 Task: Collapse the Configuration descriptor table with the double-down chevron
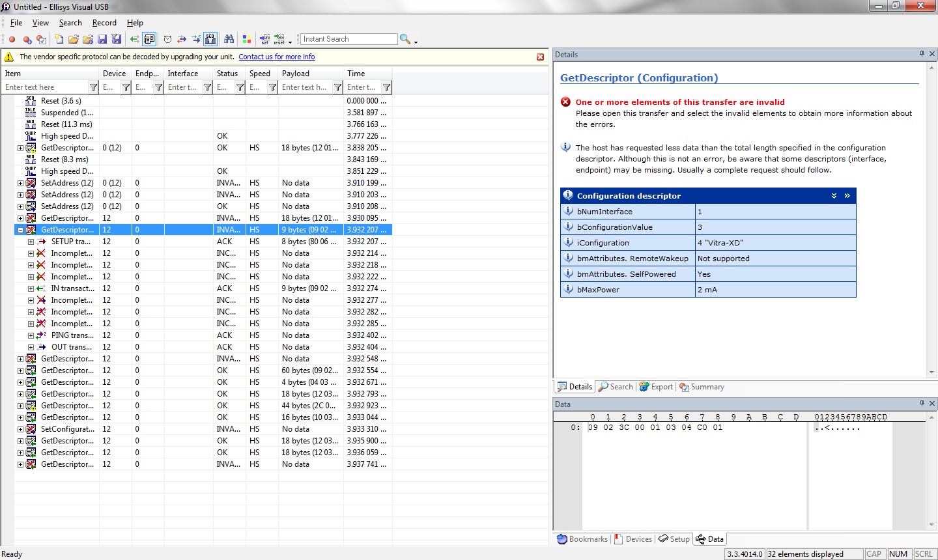click(834, 196)
